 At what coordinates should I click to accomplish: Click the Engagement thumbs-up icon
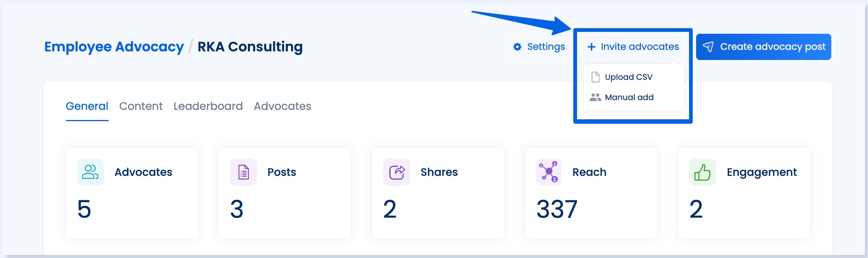pos(701,172)
